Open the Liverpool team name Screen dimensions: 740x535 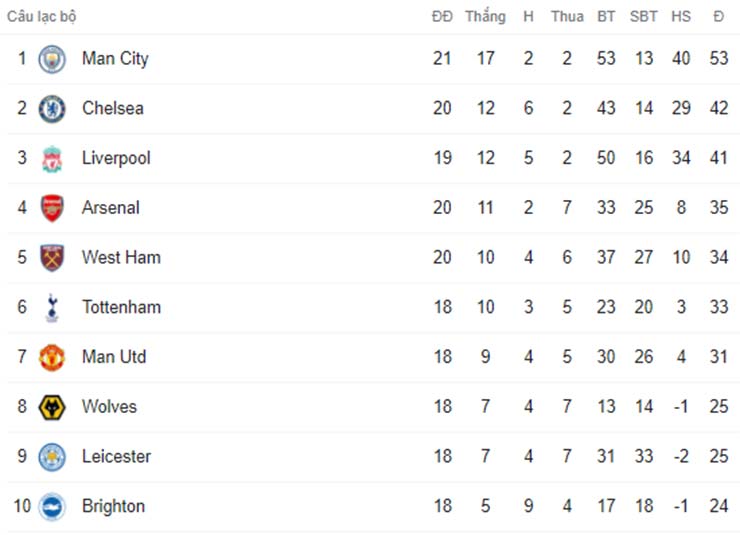coord(116,158)
